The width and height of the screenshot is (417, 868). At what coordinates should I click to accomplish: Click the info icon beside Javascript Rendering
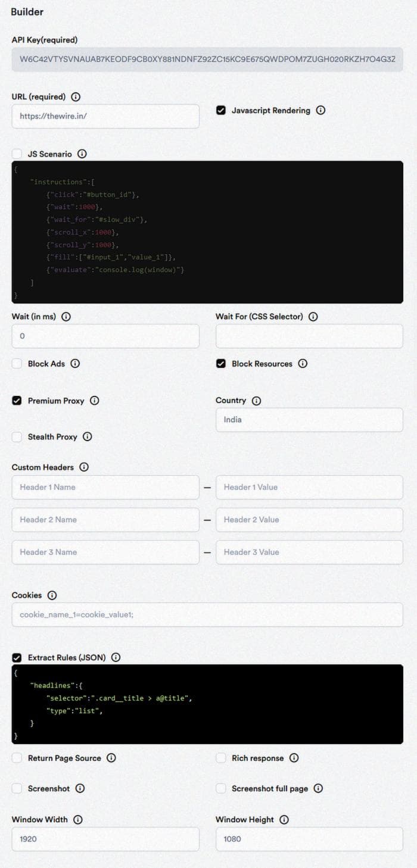click(320, 110)
